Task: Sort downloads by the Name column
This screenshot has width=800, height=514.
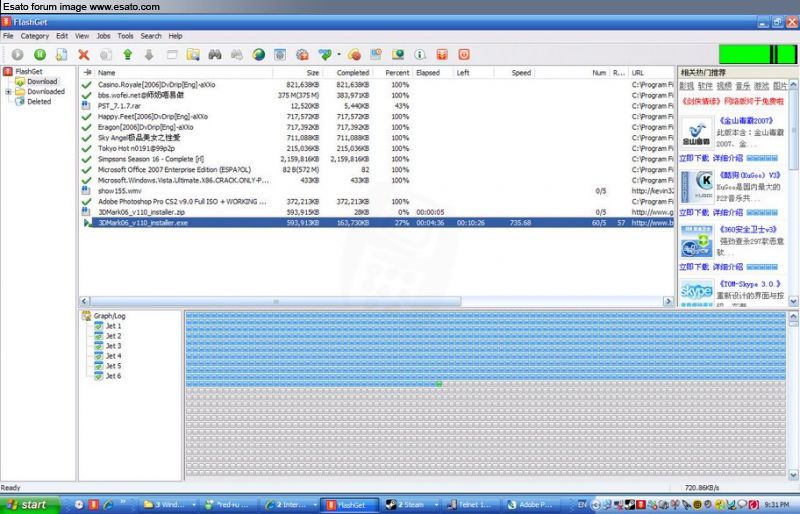Action: 184,73
